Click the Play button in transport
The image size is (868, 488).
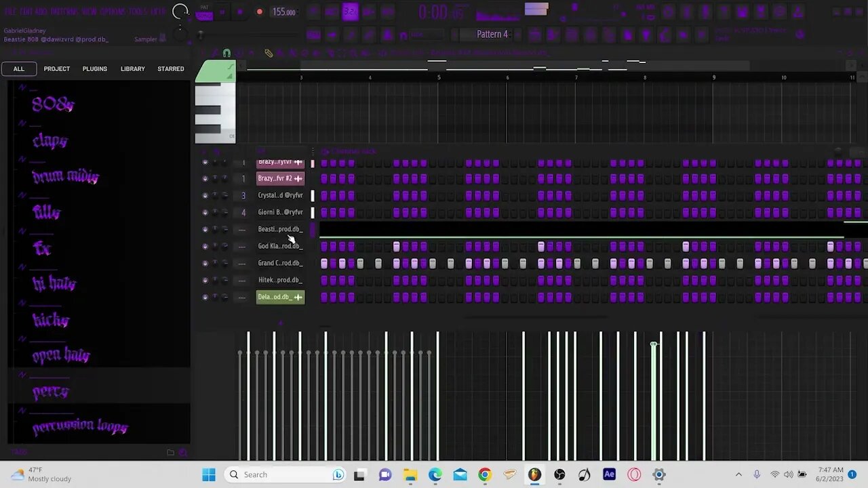click(x=222, y=12)
